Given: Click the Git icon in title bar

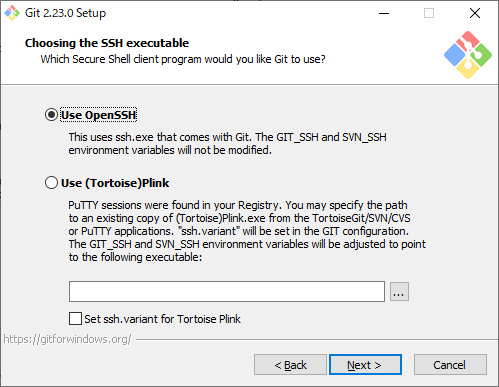Looking at the screenshot, I should click(12, 13).
